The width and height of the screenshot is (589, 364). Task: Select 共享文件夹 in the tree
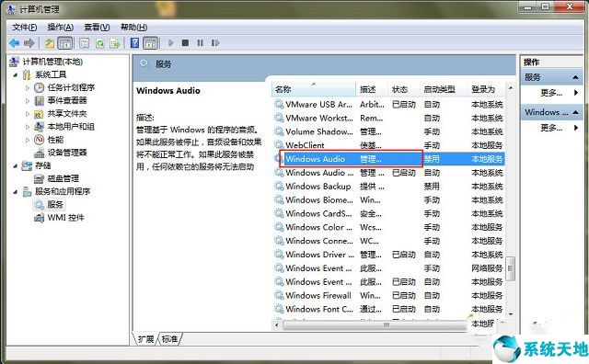coord(67,114)
